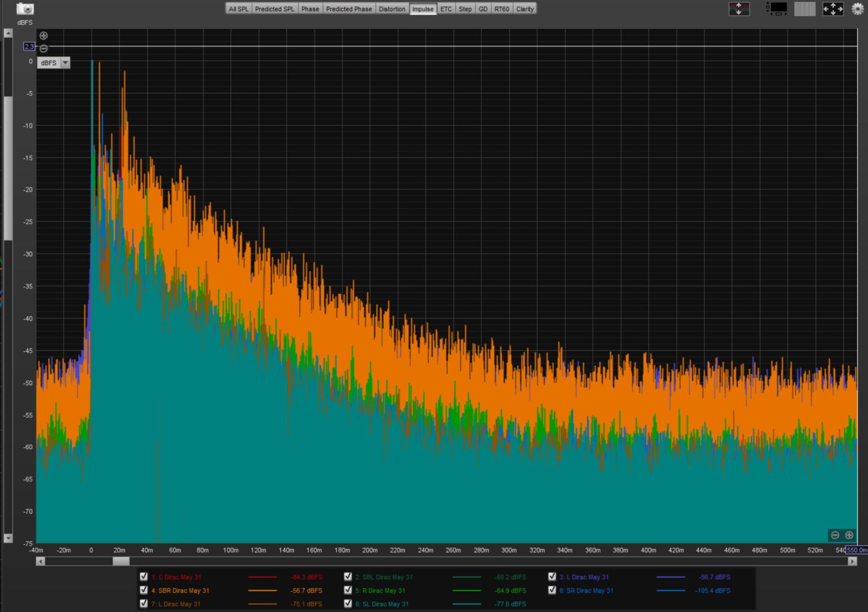Viewport: 868px width, 612px height.
Task: Zoom out vertical axis with top-left minus
Action: click(44, 48)
